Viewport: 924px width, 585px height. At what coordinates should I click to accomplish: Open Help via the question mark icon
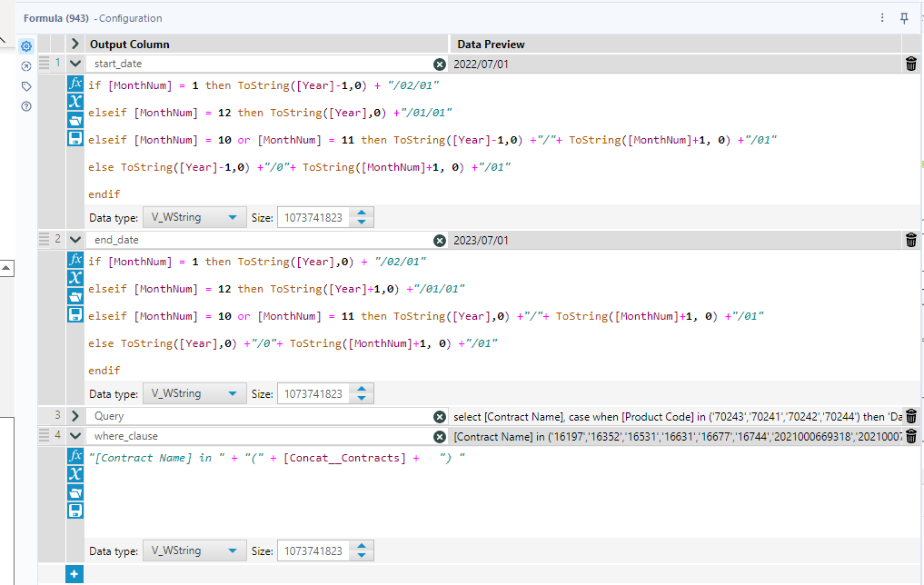tap(25, 106)
